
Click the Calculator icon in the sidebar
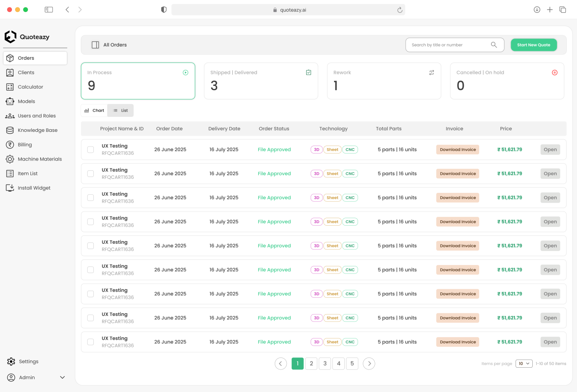tap(10, 87)
